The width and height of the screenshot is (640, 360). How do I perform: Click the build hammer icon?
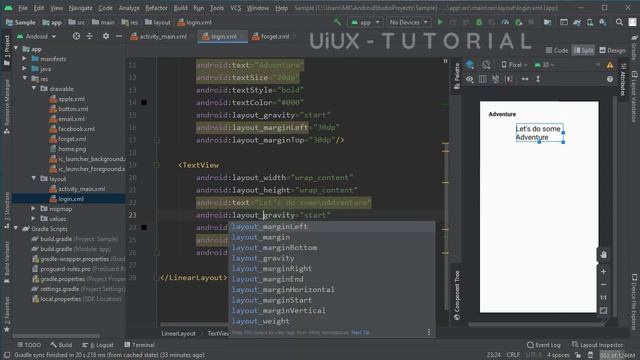[337, 22]
